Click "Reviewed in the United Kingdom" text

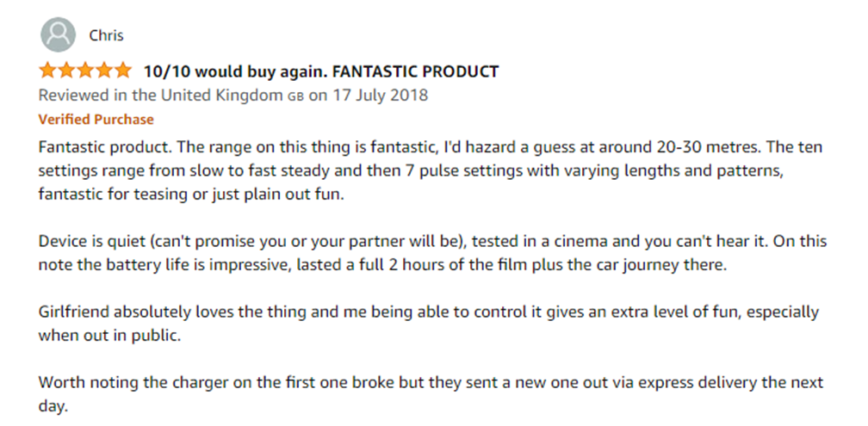(x=160, y=96)
